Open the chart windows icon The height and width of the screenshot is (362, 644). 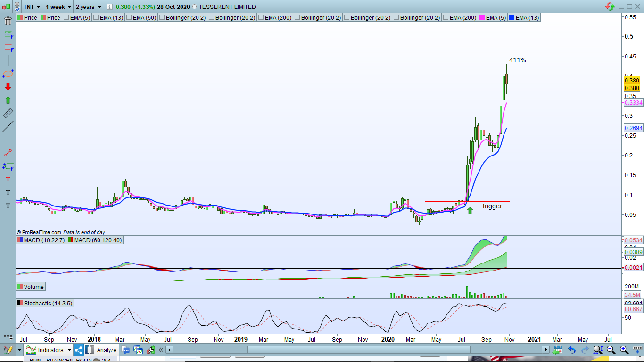pos(138,350)
